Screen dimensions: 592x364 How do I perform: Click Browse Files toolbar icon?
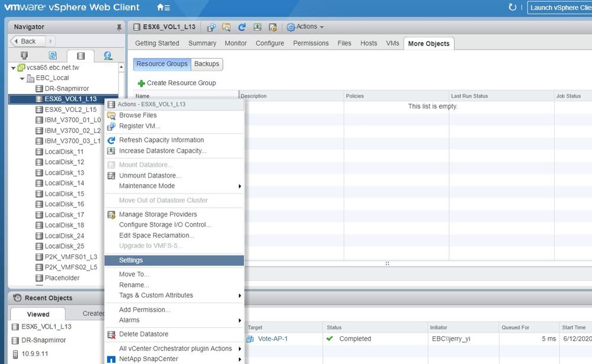[226, 27]
